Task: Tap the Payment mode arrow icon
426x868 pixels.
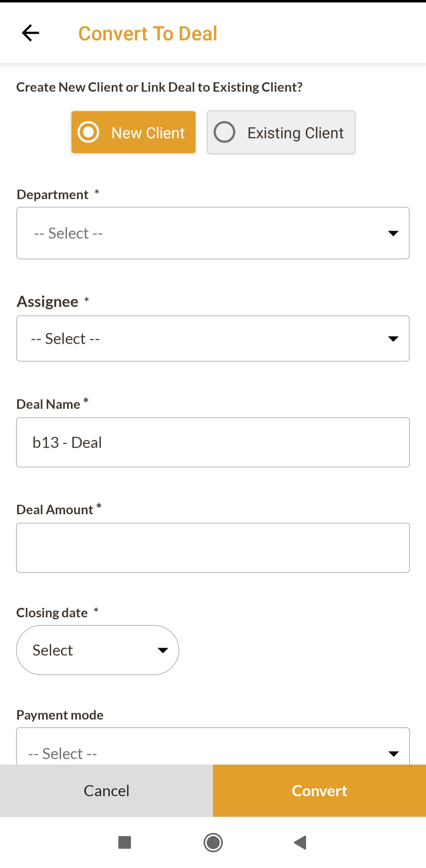Action: coord(393,753)
